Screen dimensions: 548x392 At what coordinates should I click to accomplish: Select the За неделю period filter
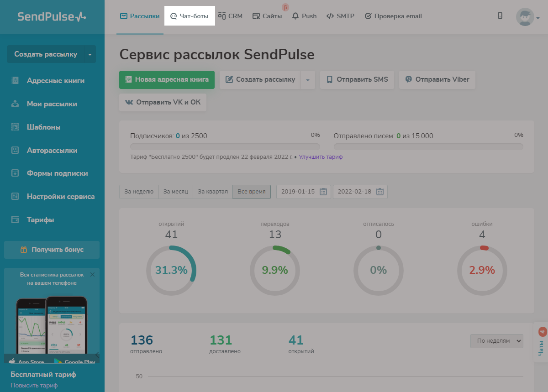coord(139,192)
